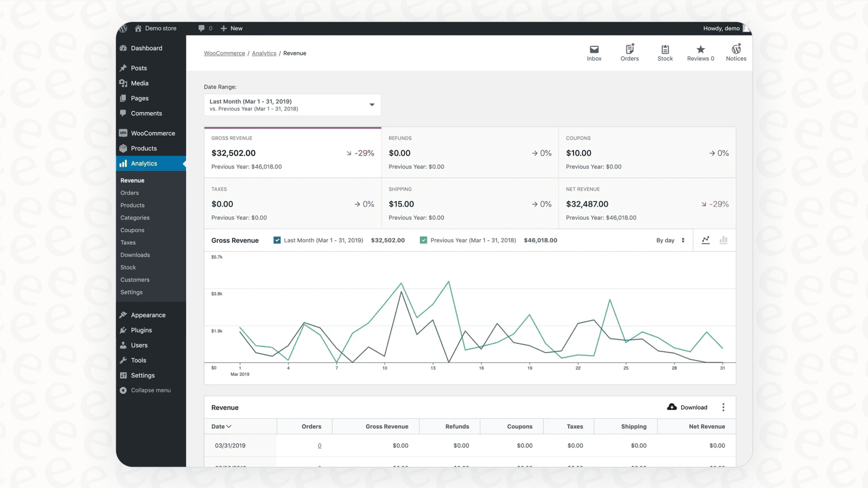The height and width of the screenshot is (488, 868).
Task: Select the line chart view
Action: point(706,240)
